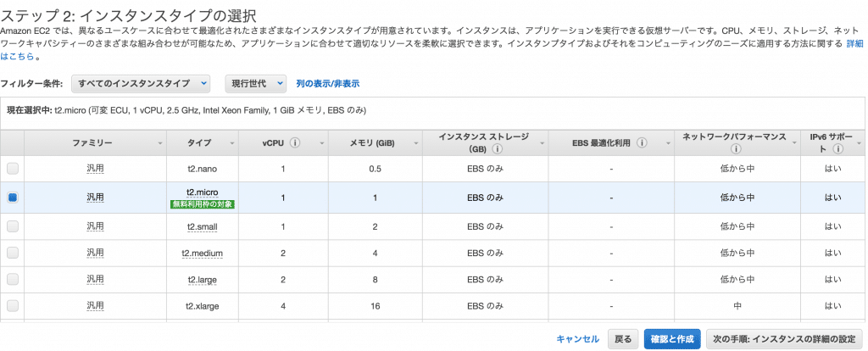Viewport: 868px width, 351px height.
Task: Click the EBS最適化利用 info icon
Action: (643, 142)
